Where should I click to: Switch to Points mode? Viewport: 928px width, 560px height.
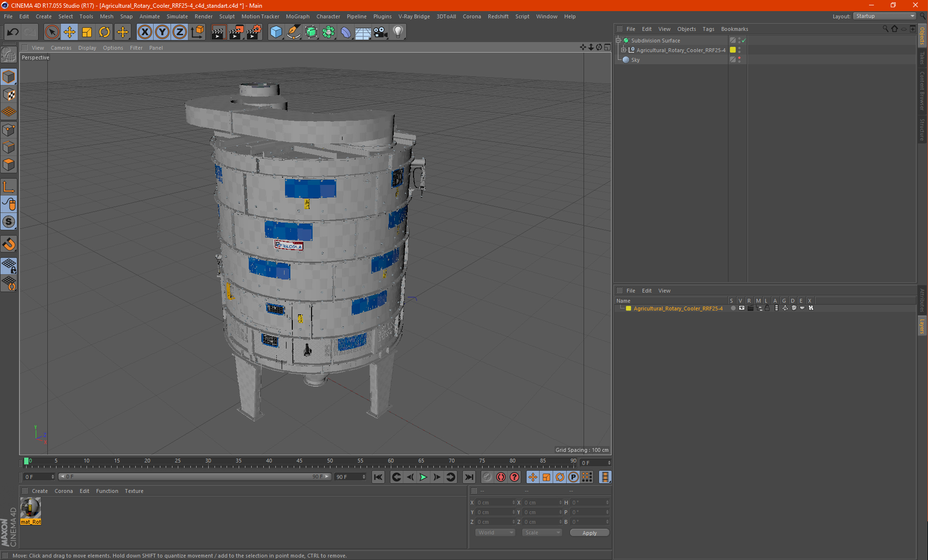[9, 130]
